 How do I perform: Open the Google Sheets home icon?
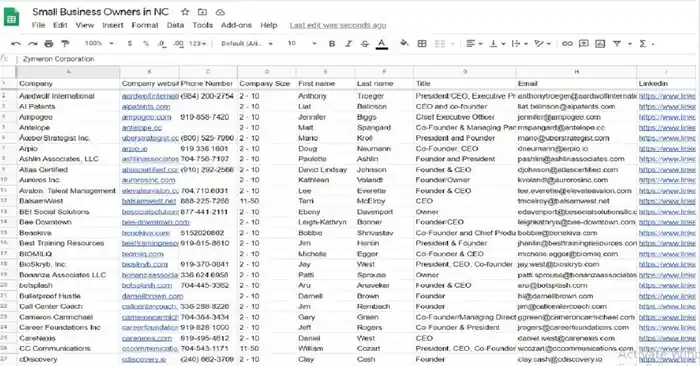tap(12, 17)
